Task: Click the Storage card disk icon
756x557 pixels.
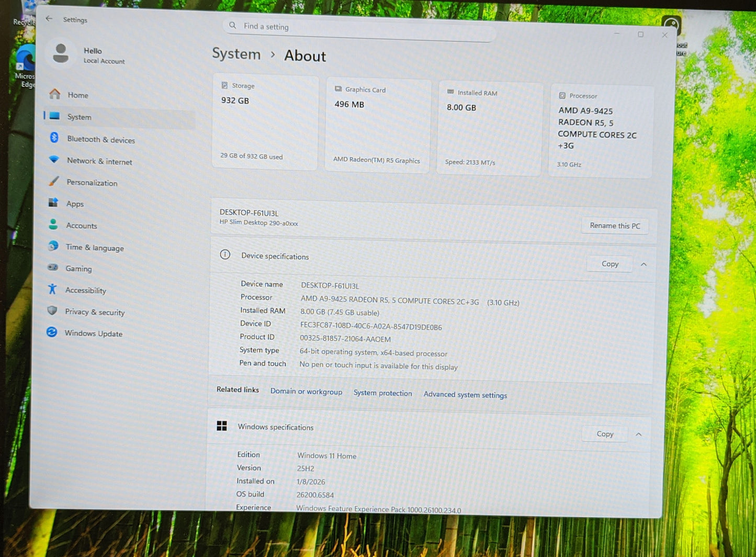Action: click(224, 85)
